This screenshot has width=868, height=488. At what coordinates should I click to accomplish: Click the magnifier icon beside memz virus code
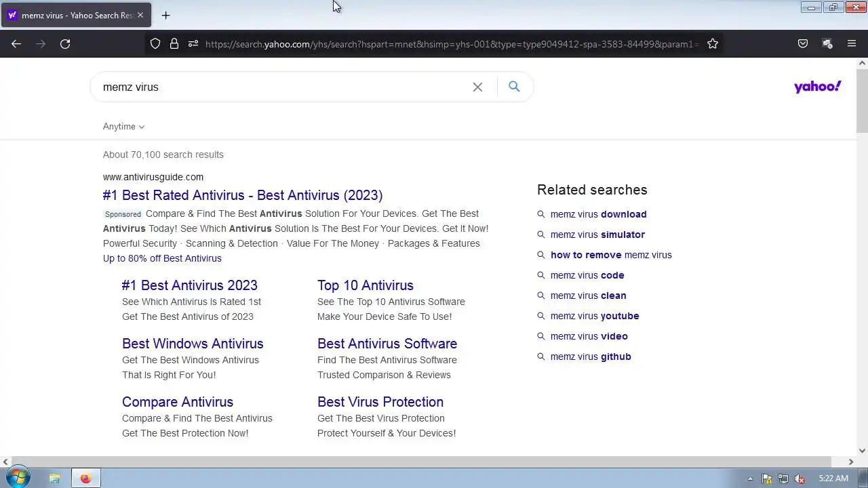pos(541,275)
